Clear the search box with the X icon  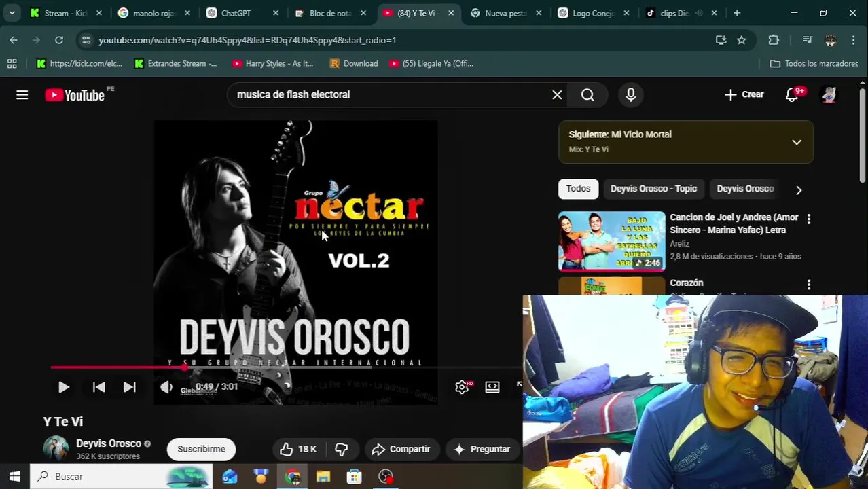(x=557, y=95)
